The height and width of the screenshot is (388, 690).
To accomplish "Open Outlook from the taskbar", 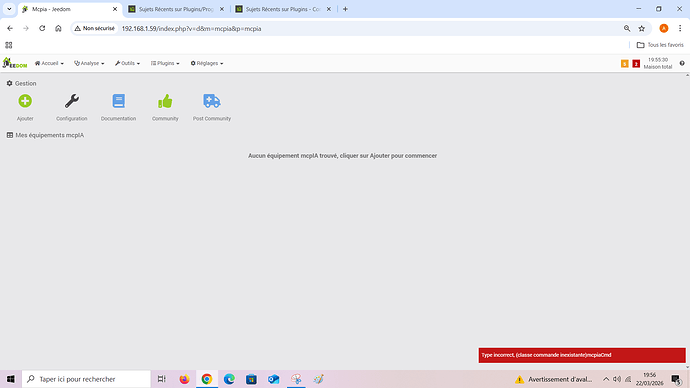I will point(274,379).
